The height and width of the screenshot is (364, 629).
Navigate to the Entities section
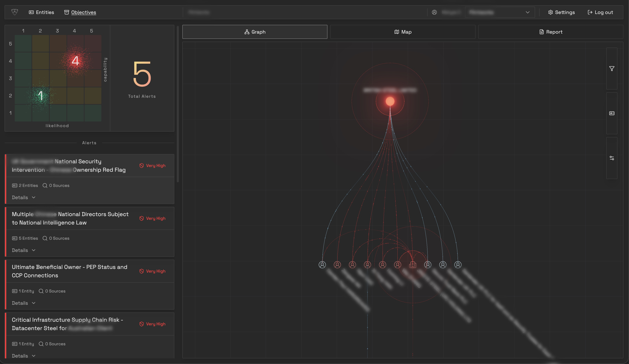click(x=41, y=12)
